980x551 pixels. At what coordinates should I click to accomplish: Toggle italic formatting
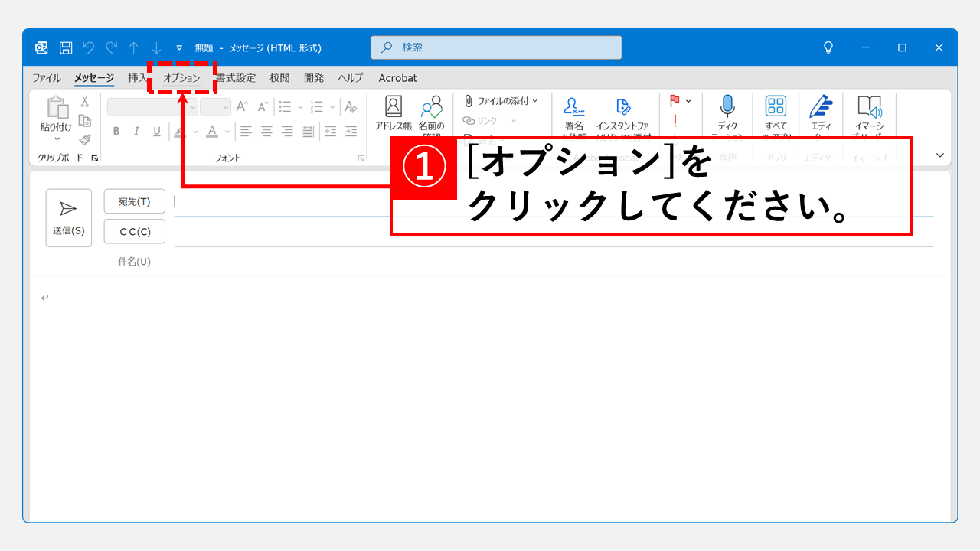[136, 131]
